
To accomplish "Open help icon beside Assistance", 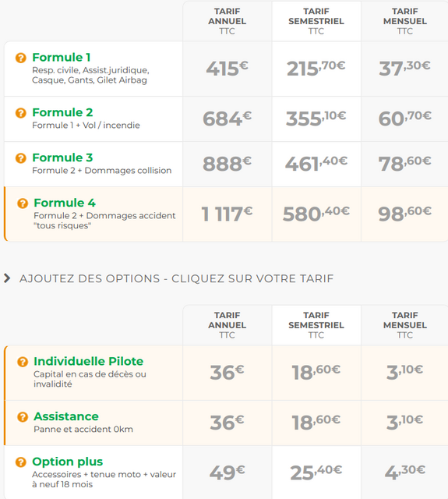I will [23, 417].
